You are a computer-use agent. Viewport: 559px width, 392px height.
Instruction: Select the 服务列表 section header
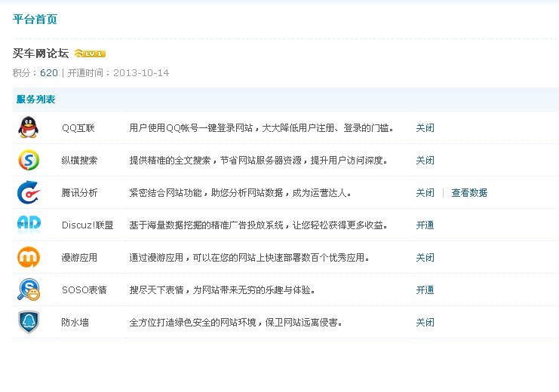[x=35, y=100]
